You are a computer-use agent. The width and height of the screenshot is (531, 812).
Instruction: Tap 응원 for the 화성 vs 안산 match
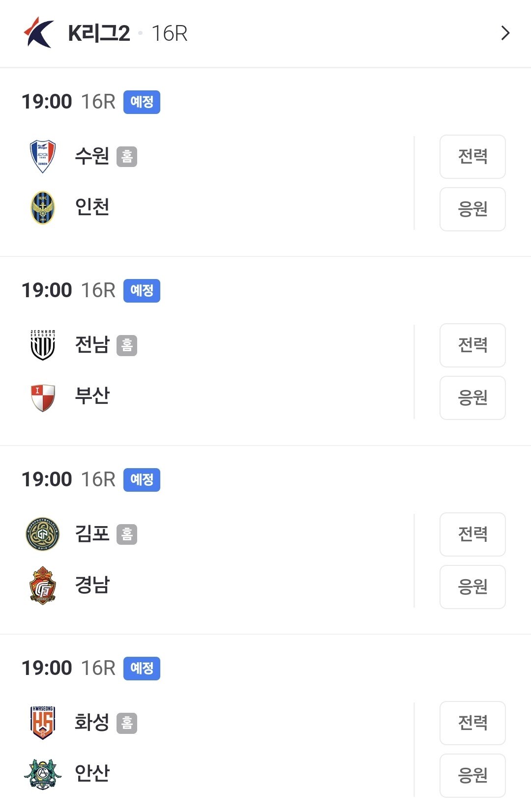click(472, 776)
